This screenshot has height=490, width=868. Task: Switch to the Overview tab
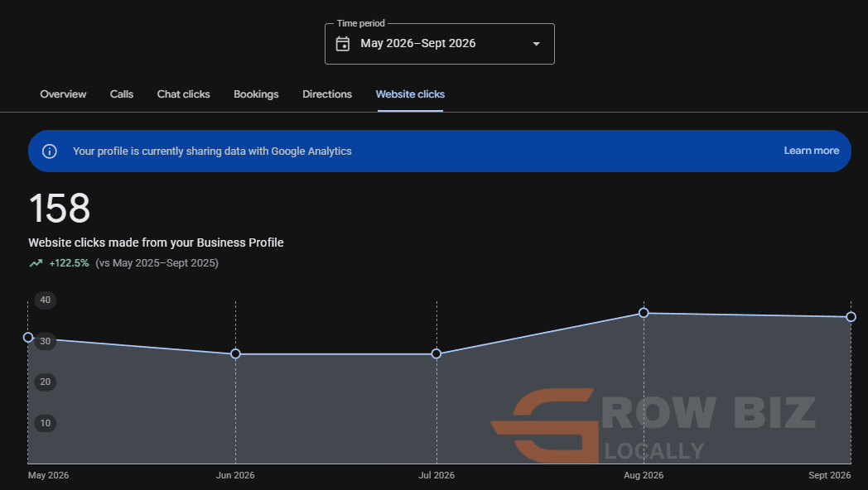coord(63,94)
